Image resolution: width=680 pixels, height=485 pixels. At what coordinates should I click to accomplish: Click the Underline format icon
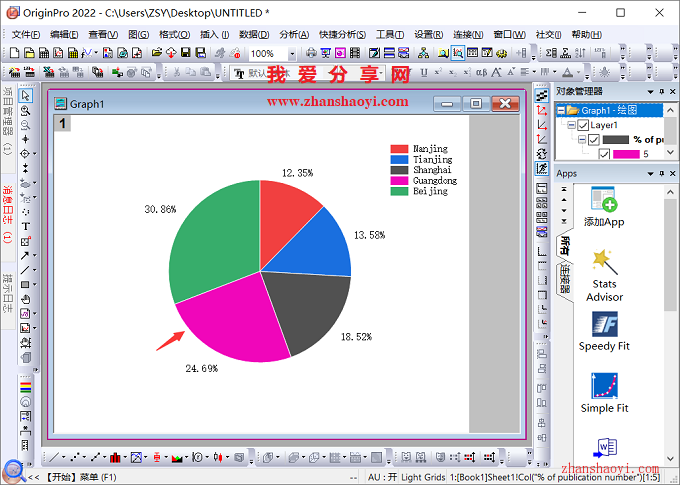(424, 72)
